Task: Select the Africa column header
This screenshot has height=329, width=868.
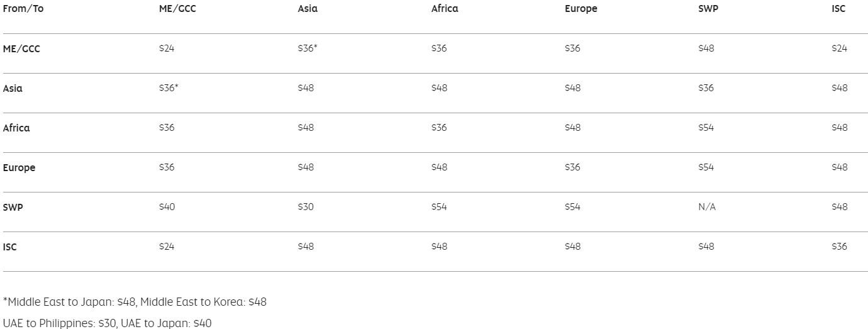Action: [445, 9]
